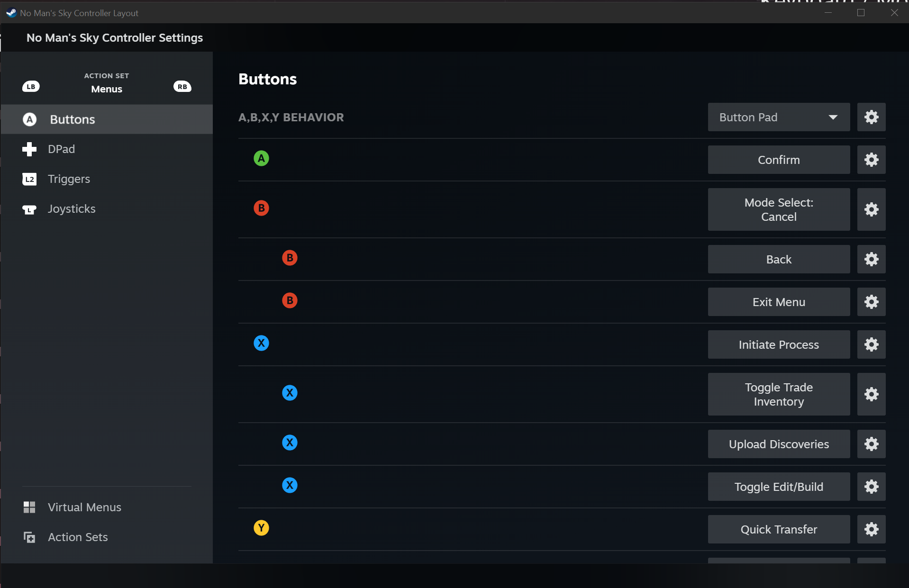The width and height of the screenshot is (909, 588).
Task: Click the Toggle Trade Inventory binding button
Action: coord(779,394)
